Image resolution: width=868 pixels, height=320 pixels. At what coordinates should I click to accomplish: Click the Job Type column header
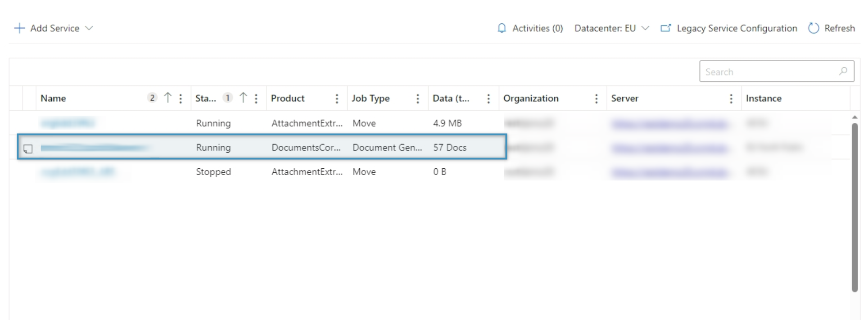pos(371,99)
